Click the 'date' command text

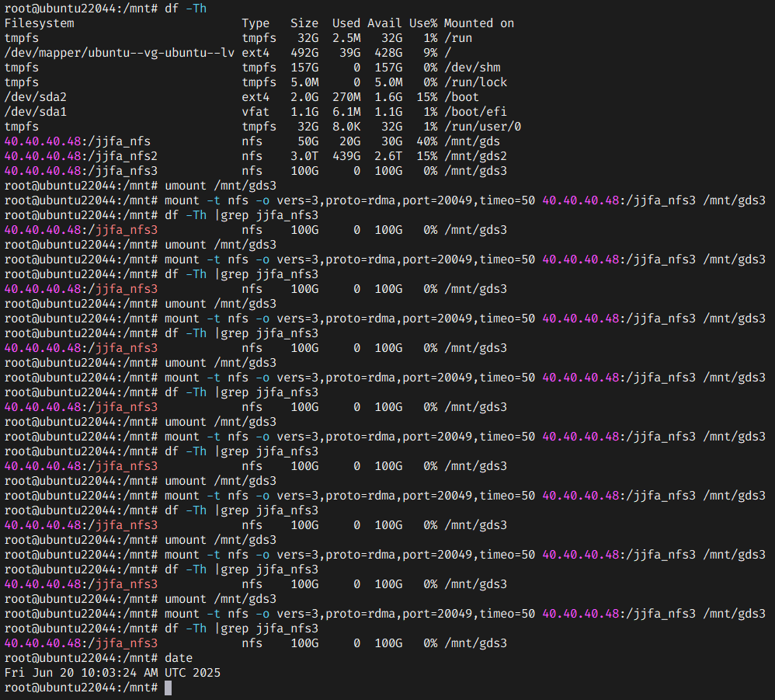click(179, 658)
